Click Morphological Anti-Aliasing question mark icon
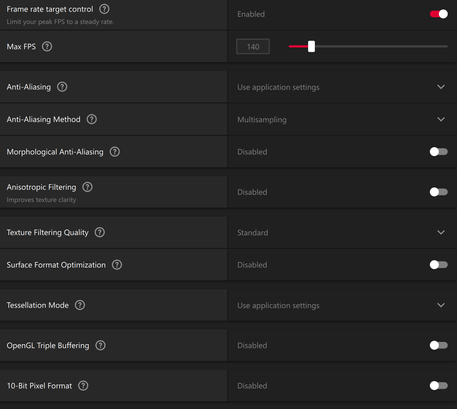 [x=115, y=152]
